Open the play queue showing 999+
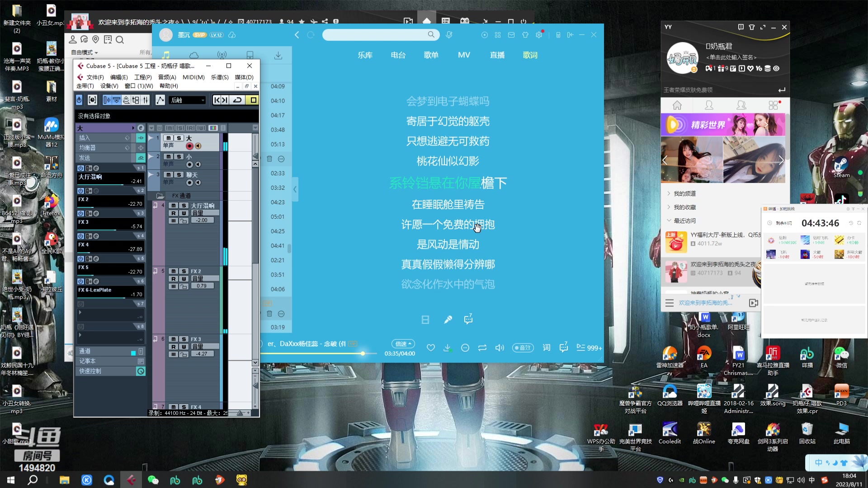Image resolution: width=868 pixels, height=488 pixels. [589, 347]
